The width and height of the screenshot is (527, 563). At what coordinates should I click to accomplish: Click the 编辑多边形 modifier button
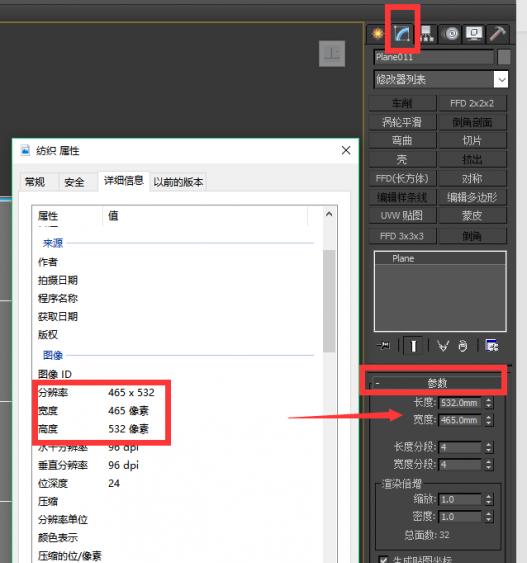click(472, 197)
